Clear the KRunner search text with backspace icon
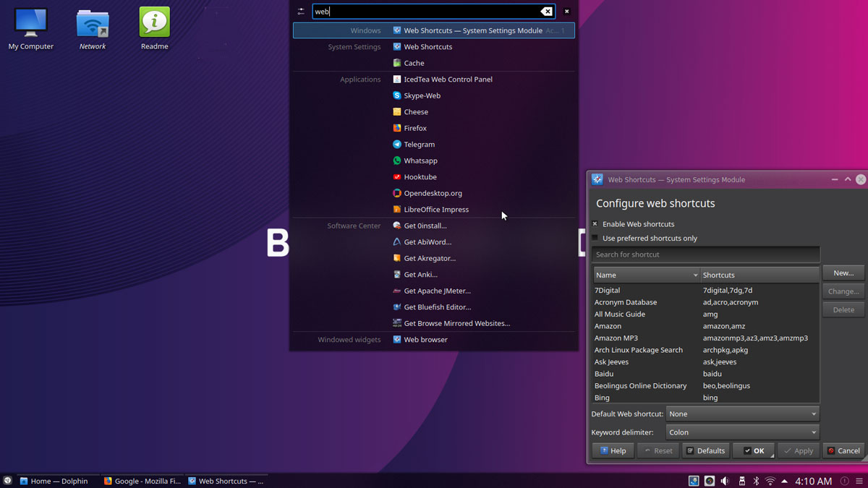Viewport: 868px width, 488px height. tap(547, 12)
